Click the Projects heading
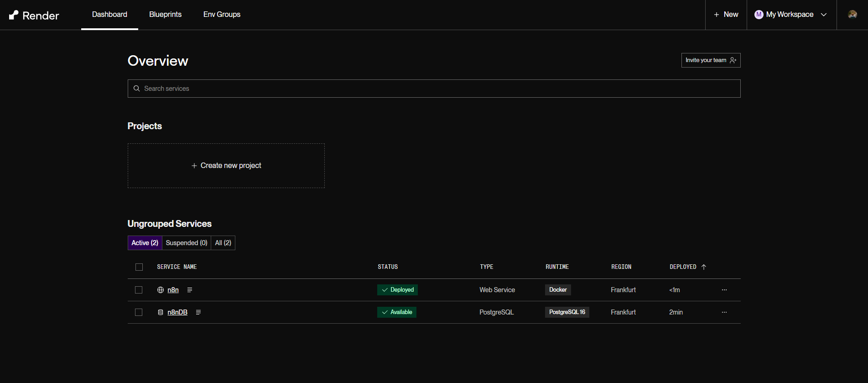The height and width of the screenshot is (383, 868). coord(145,126)
